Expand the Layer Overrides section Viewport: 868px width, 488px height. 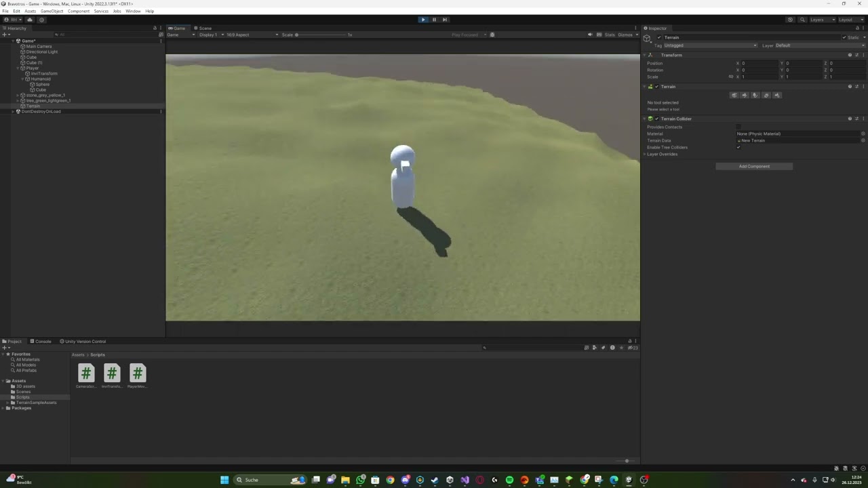coord(645,155)
